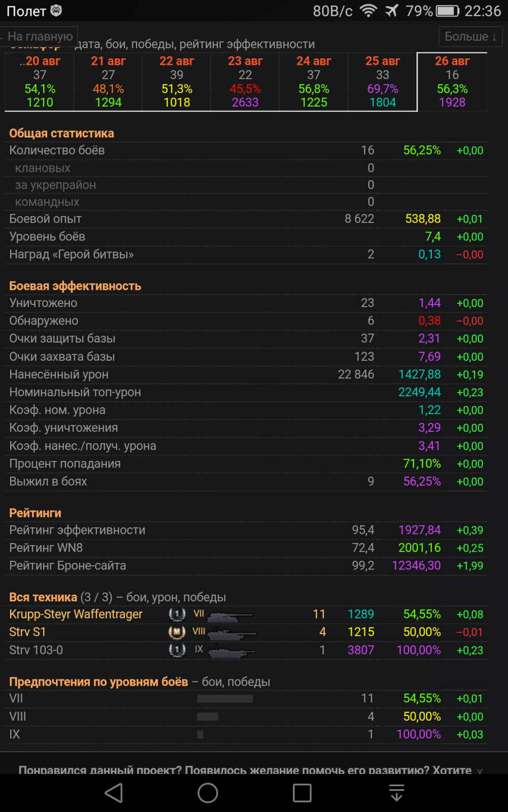Click the tier VIII battles bar
Image resolution: width=508 pixels, height=812 pixels.
coord(207,717)
